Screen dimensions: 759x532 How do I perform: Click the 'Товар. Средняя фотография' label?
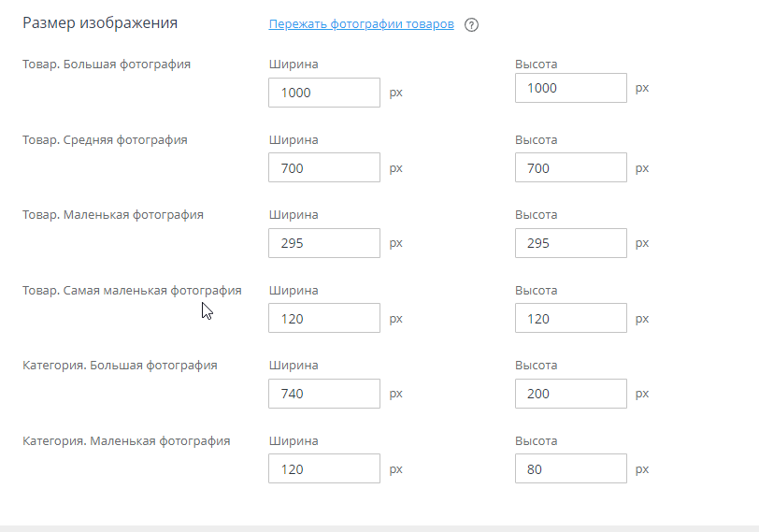[105, 140]
